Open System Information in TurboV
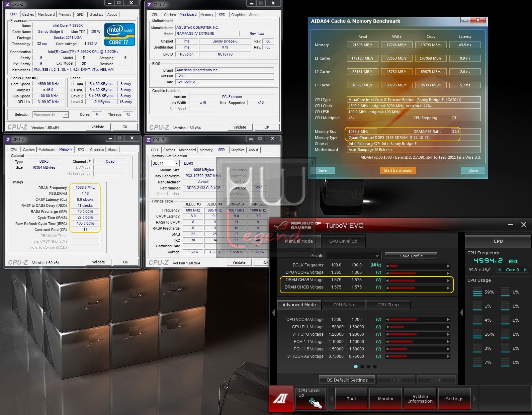Image resolution: width=532 pixels, height=415 pixels. tap(420, 399)
